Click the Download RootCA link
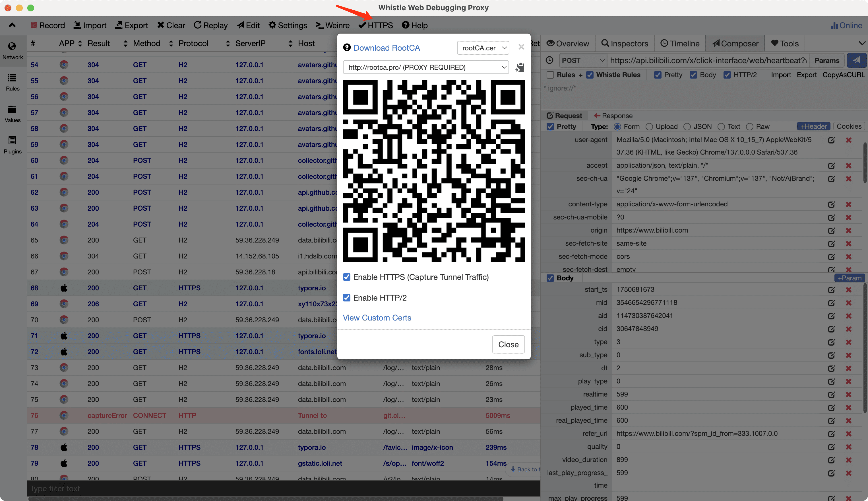The width and height of the screenshot is (868, 501). 387,48
